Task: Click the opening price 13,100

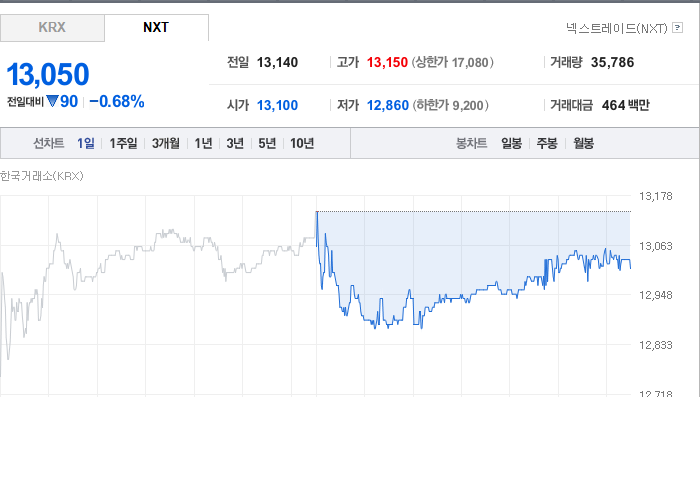Action: tap(277, 105)
